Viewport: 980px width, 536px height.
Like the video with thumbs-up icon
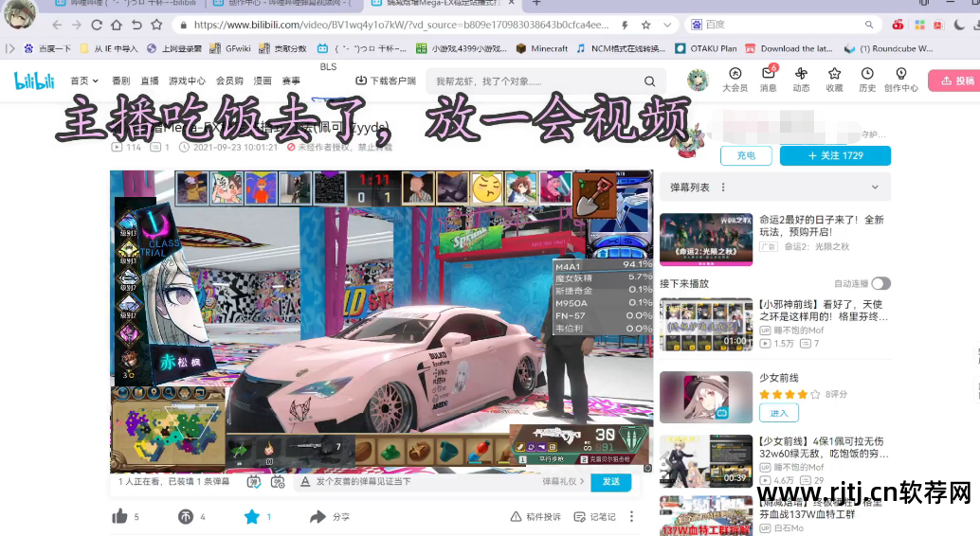point(119,517)
